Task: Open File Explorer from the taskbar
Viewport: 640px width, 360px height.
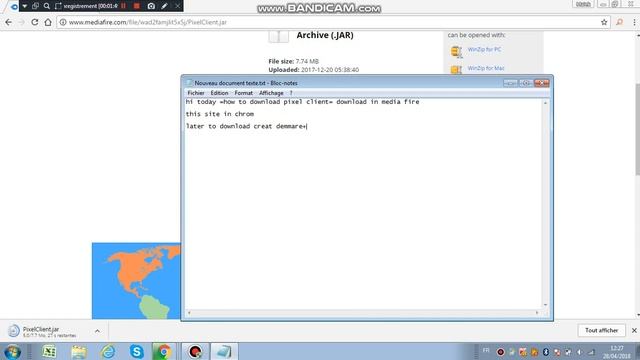Action: click(79, 352)
